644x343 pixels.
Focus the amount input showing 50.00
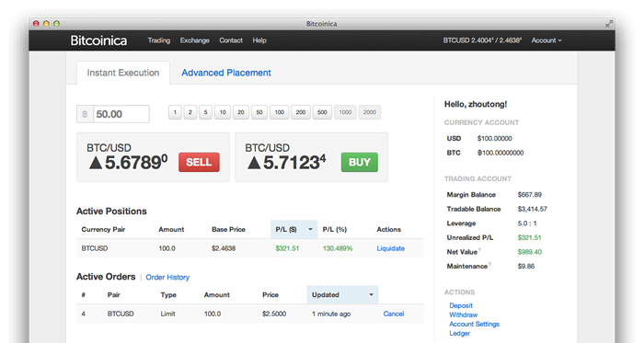[121, 114]
